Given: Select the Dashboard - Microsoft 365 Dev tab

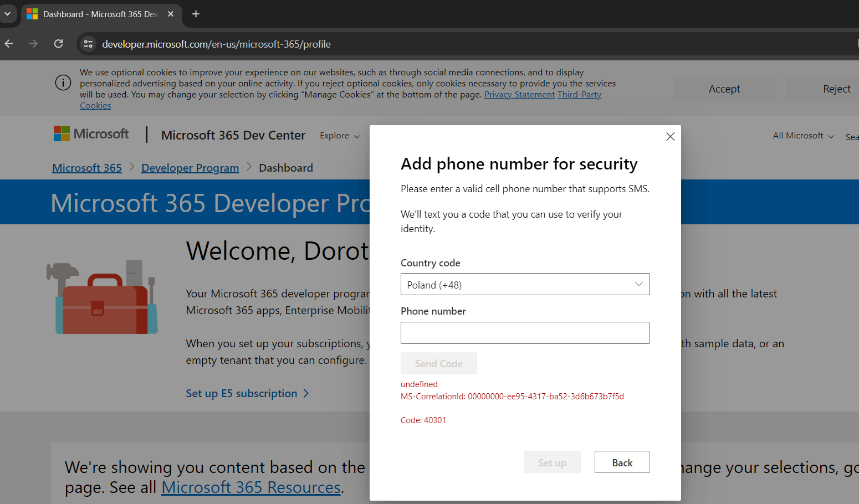Looking at the screenshot, I should click(100, 14).
